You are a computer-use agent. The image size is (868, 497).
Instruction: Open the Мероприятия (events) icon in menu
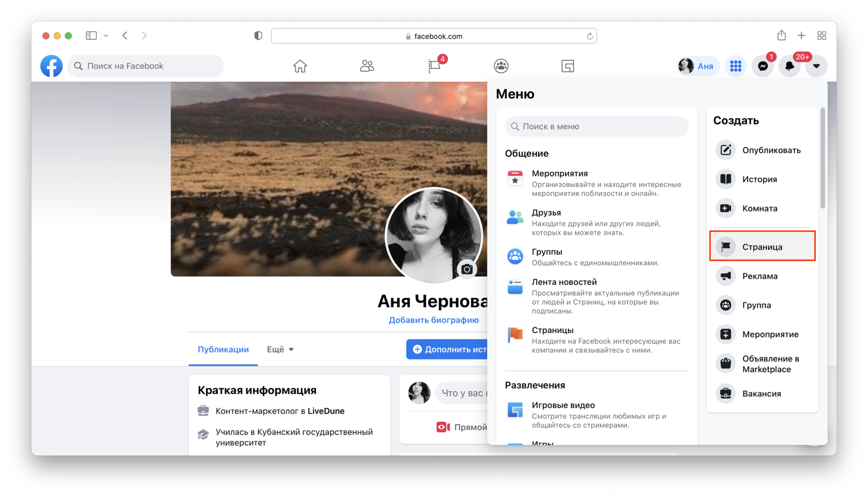point(515,178)
